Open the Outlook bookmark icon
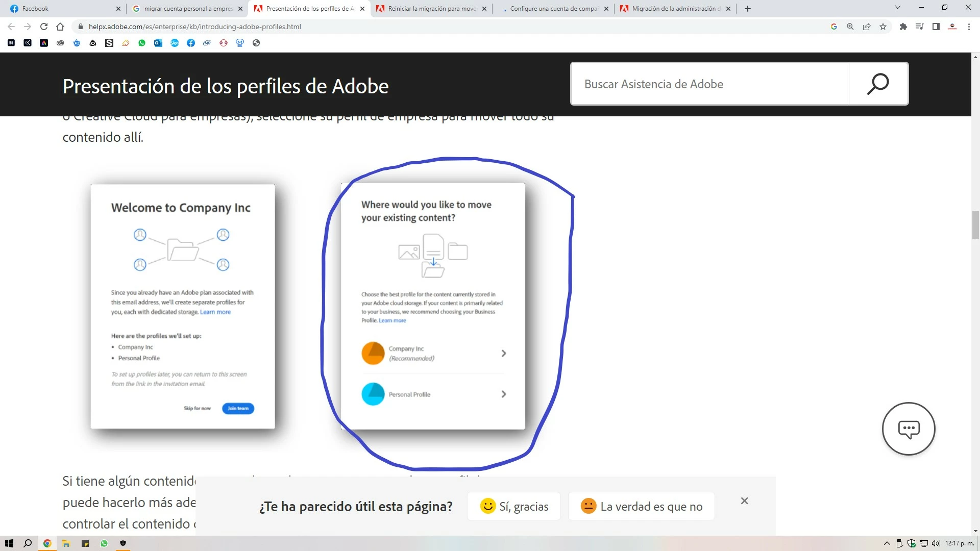This screenshot has width=980, height=551. 158,43
